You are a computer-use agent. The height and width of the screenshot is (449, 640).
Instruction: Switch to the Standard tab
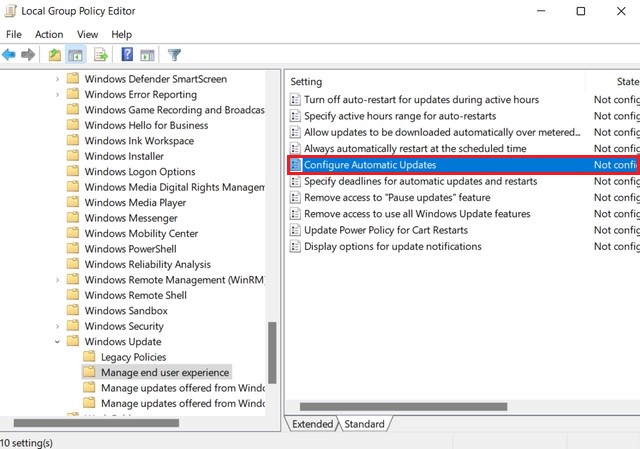pos(364,424)
